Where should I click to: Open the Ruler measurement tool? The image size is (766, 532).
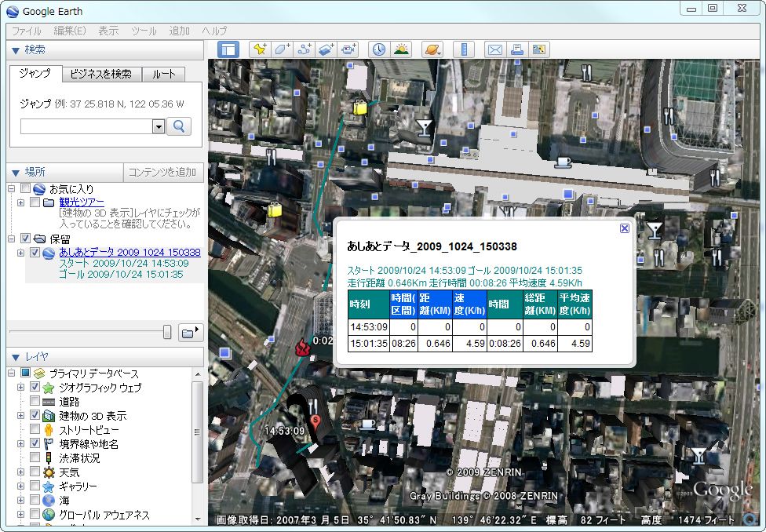[464, 49]
